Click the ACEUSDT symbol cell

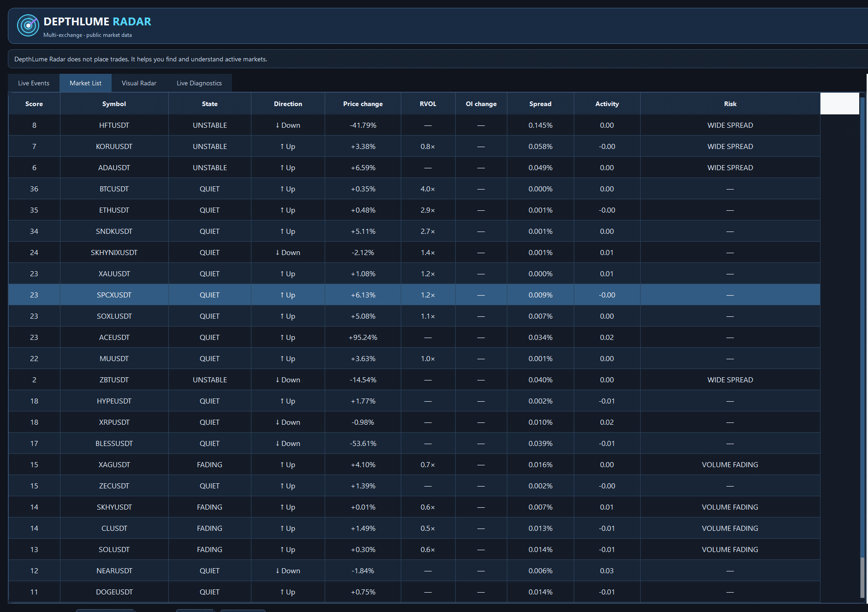(x=114, y=337)
